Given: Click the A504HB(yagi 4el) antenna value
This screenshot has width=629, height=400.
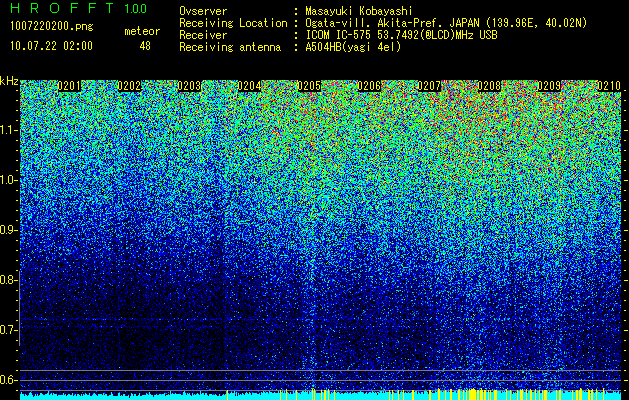Looking at the screenshot, I should (x=353, y=47).
